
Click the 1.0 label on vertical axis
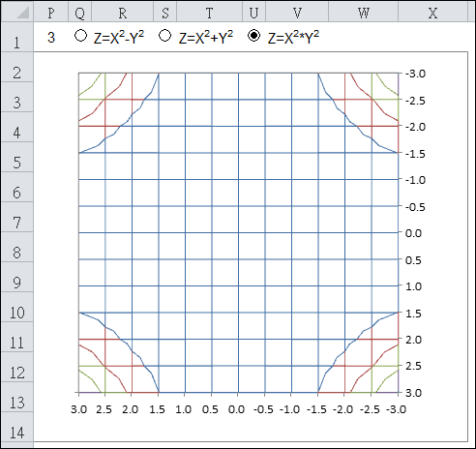point(413,286)
